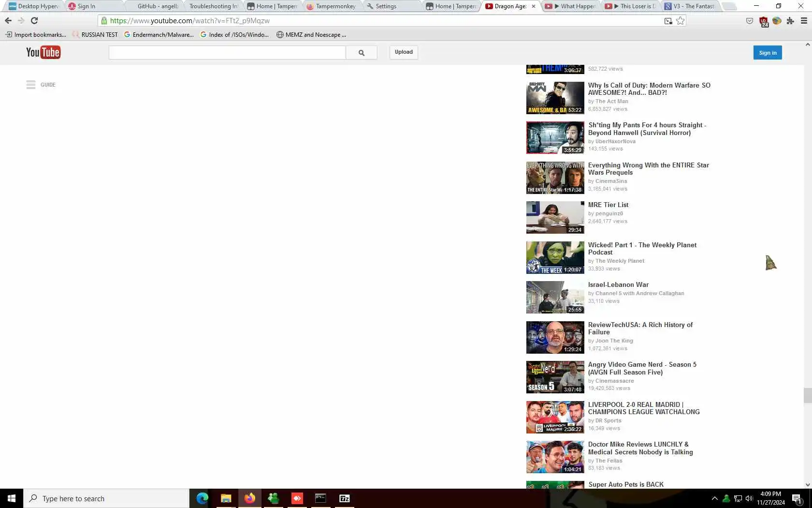
Task: Bookmark this page with the star icon
Action: [681, 21]
